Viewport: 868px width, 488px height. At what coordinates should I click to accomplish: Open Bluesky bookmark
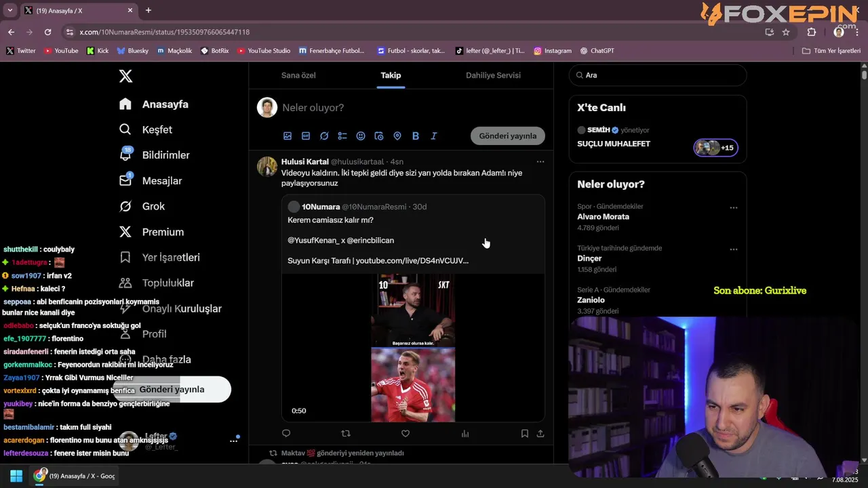[x=133, y=51]
